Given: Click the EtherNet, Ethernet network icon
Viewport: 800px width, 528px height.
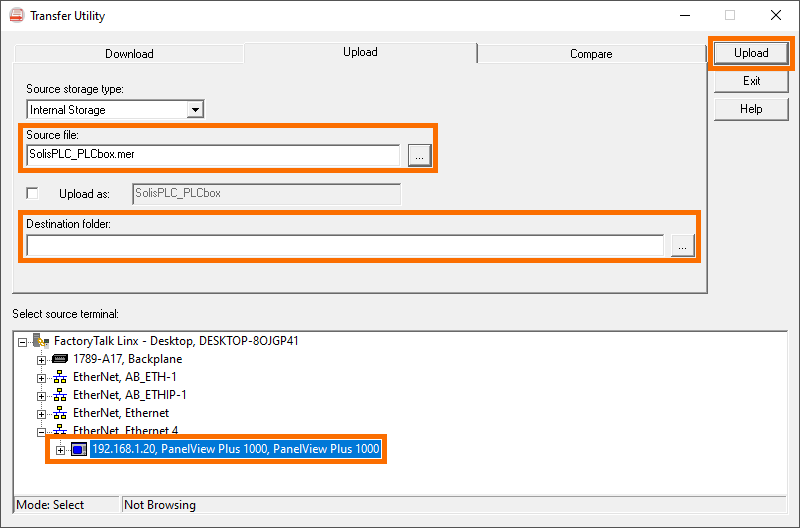Looking at the screenshot, I should point(60,413).
